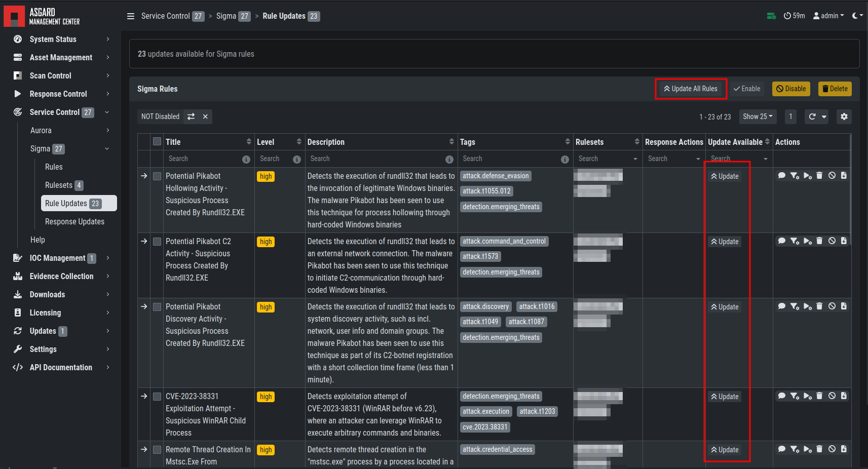Disable the Pikabot Hollowing Activity rule
This screenshot has width=868, height=469.
(x=832, y=176)
